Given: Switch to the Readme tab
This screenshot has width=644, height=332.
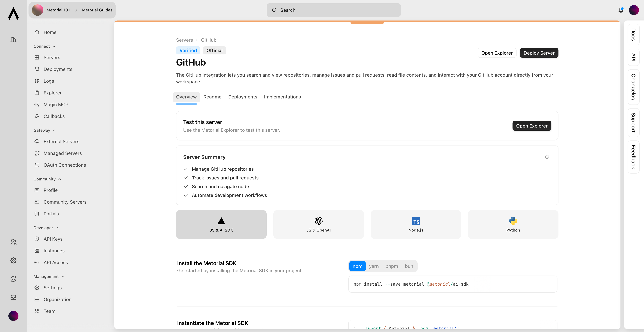Looking at the screenshot, I should pos(212,97).
